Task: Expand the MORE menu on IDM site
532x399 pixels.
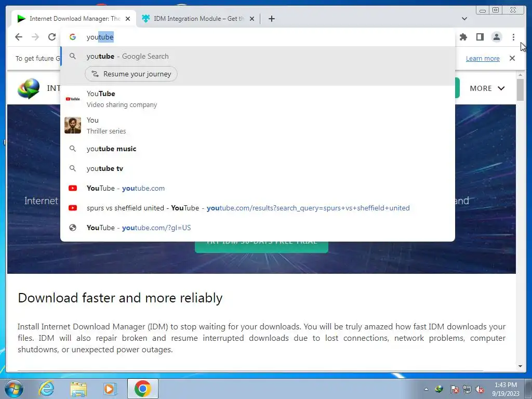Action: pyautogui.click(x=487, y=88)
